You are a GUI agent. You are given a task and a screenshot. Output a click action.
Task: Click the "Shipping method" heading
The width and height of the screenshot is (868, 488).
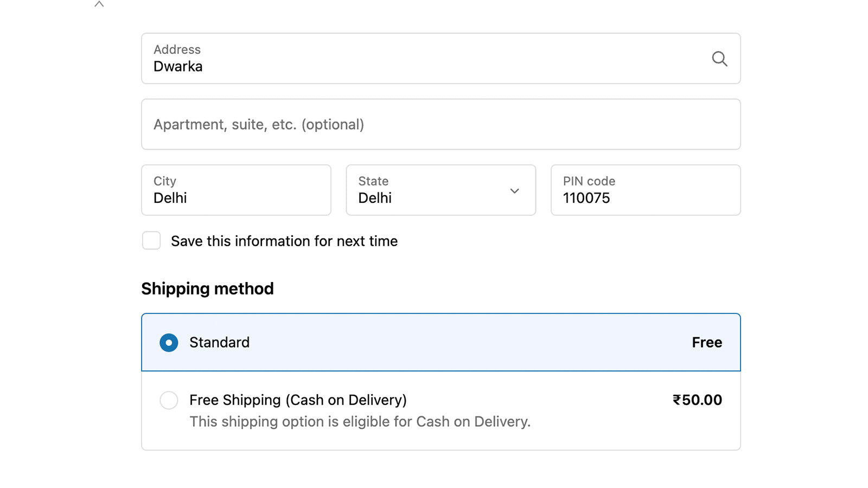click(207, 288)
